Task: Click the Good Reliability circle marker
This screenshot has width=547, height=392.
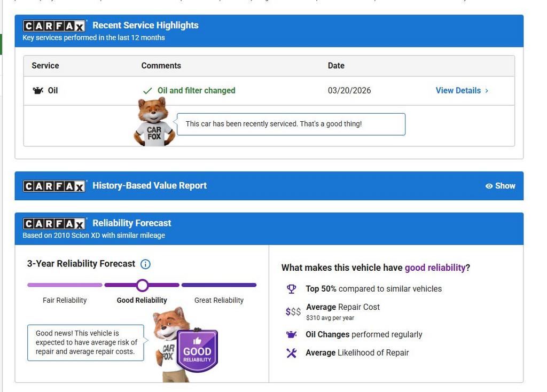Action: point(142,285)
